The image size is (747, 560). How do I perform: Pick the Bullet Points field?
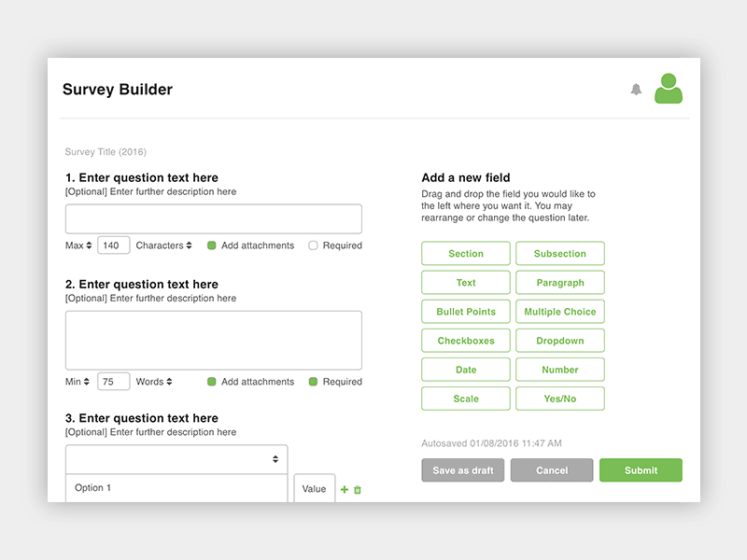[x=466, y=312]
